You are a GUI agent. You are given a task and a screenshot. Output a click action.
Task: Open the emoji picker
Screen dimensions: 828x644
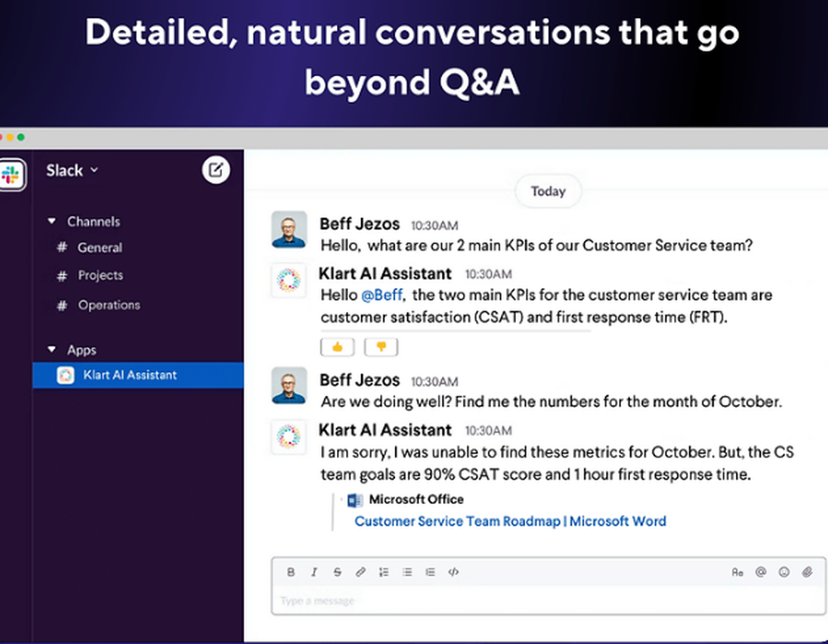click(x=783, y=572)
